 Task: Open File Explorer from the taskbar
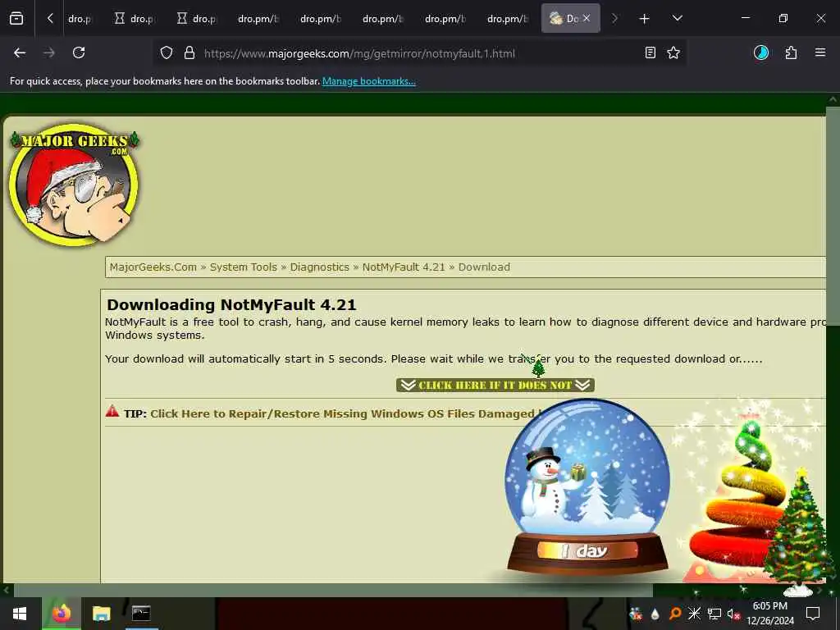tap(101, 614)
